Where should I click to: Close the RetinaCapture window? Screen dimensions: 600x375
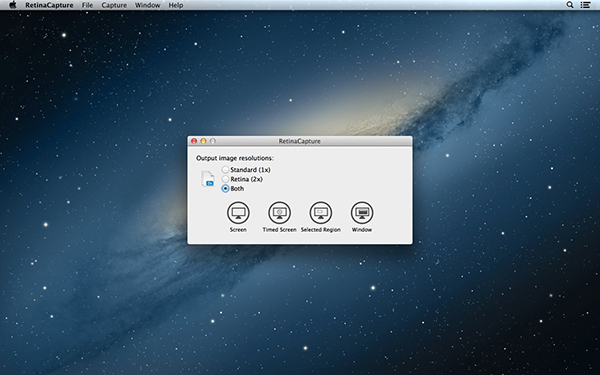coord(194,141)
